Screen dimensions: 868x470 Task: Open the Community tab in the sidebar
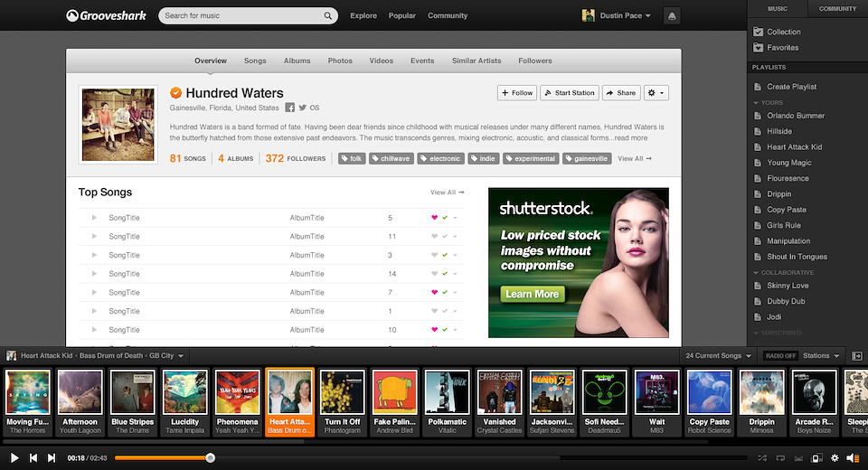coord(837,8)
